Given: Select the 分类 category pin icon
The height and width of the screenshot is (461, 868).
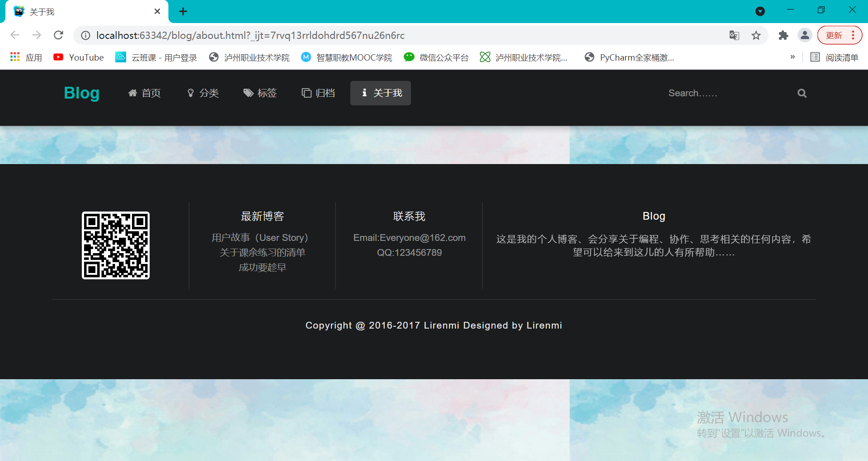Looking at the screenshot, I should point(190,93).
